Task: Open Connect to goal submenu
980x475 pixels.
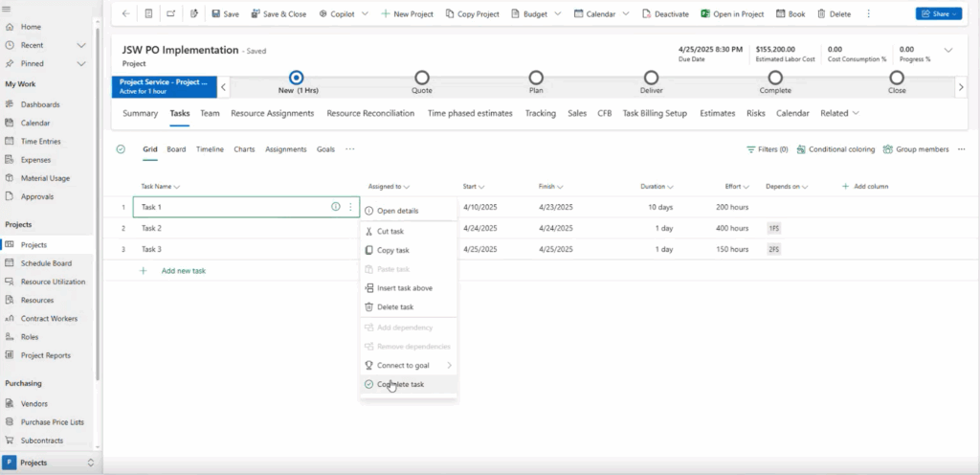Action: pos(409,365)
